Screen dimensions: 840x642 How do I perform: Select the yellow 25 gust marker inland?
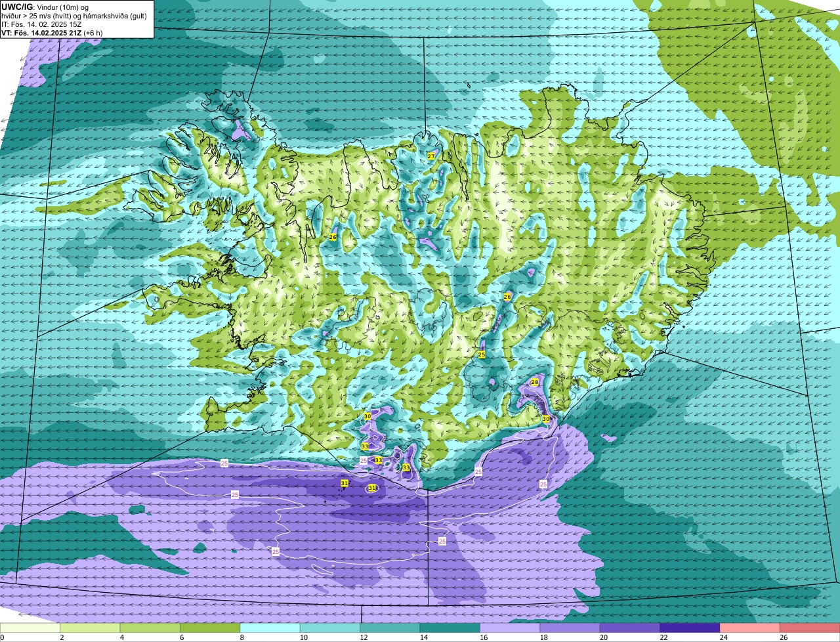point(481,354)
